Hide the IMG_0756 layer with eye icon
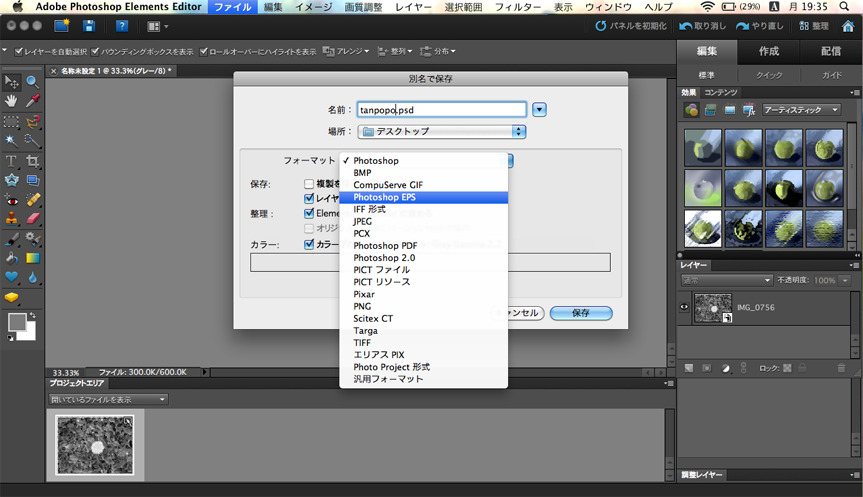This screenshot has width=863, height=497. point(685,307)
